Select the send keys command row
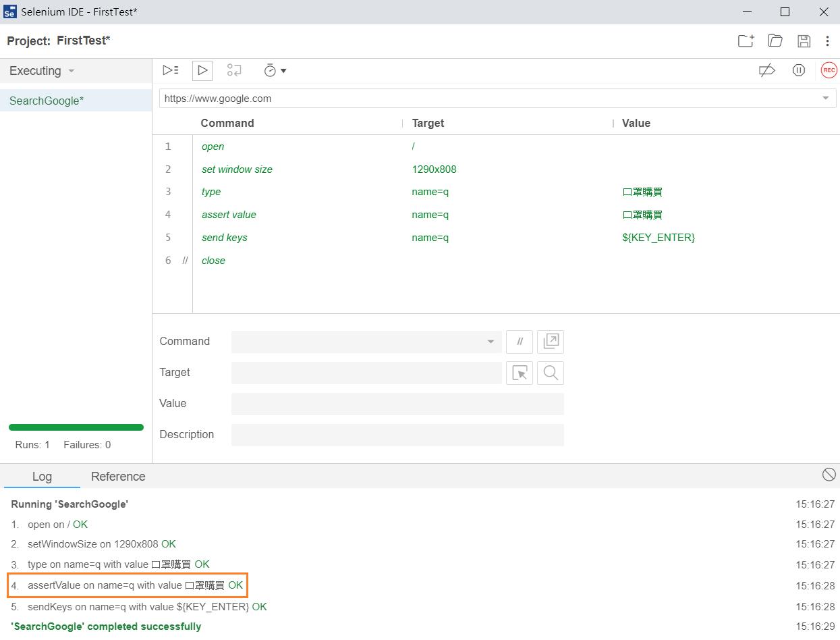This screenshot has height=640, width=840. click(x=496, y=238)
